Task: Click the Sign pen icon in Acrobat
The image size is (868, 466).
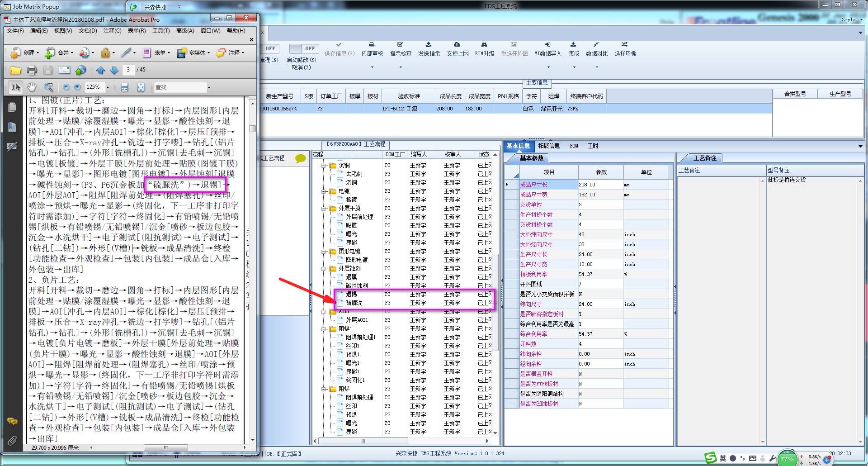Action: click(126, 53)
